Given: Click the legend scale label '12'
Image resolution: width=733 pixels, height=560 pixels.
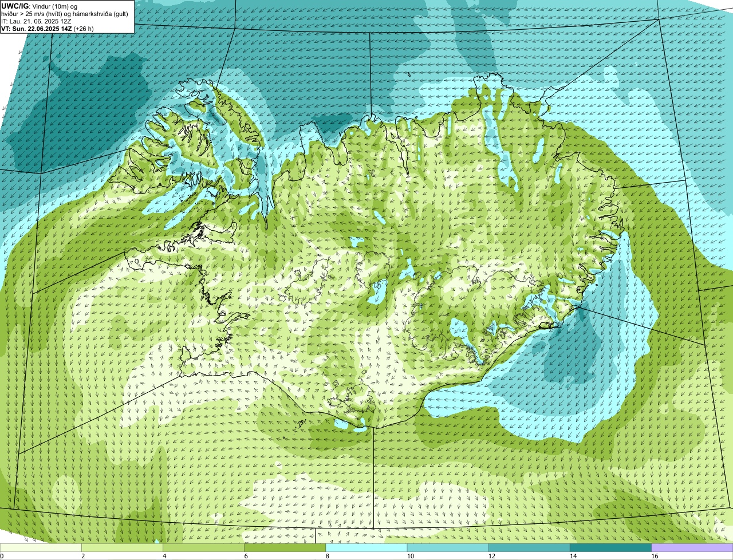Looking at the screenshot, I should click(x=491, y=556).
